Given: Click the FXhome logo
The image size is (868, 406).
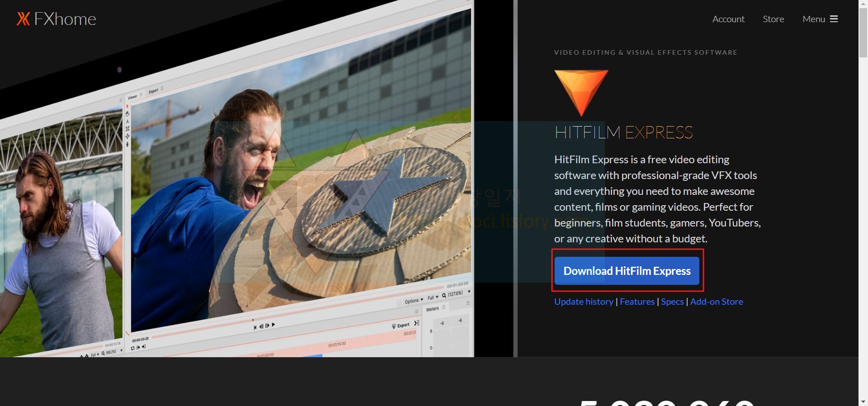Looking at the screenshot, I should point(57,19).
